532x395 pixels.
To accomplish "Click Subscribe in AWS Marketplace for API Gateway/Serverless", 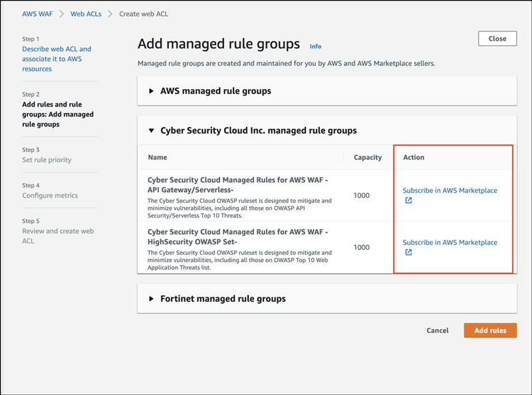I will tap(450, 190).
